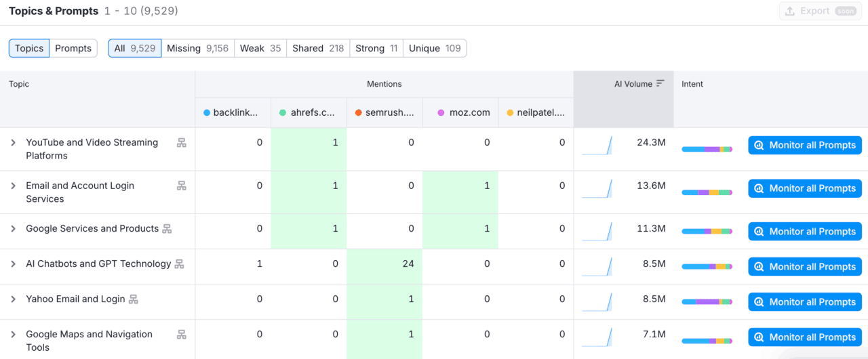View trend sparkline for Yahoo Email and Login
This screenshot has width=868, height=359.
[597, 302]
